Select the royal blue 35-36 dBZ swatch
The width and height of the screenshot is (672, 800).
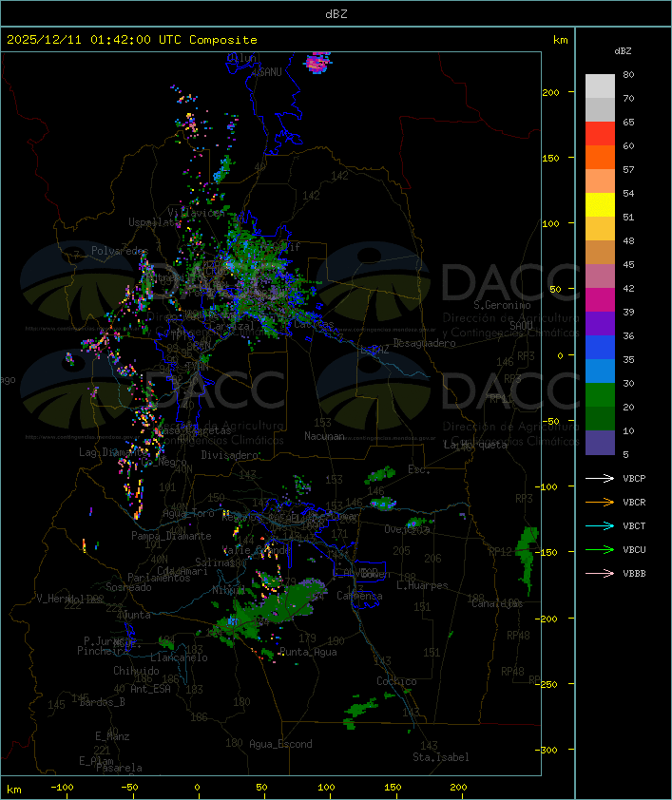tap(600, 347)
